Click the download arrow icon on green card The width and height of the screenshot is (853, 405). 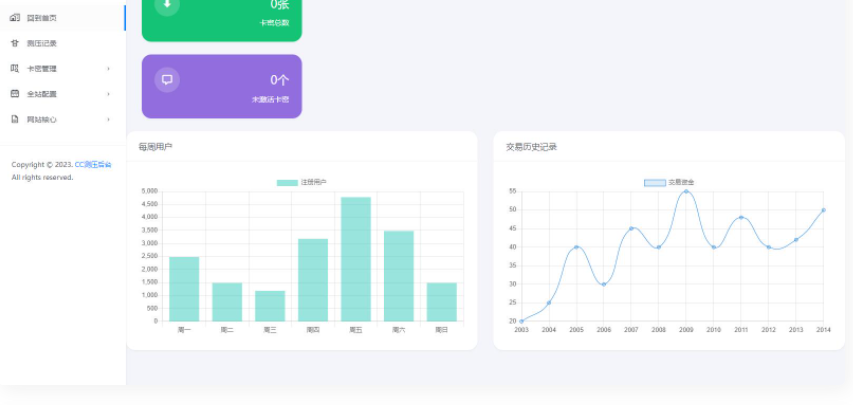click(x=167, y=5)
